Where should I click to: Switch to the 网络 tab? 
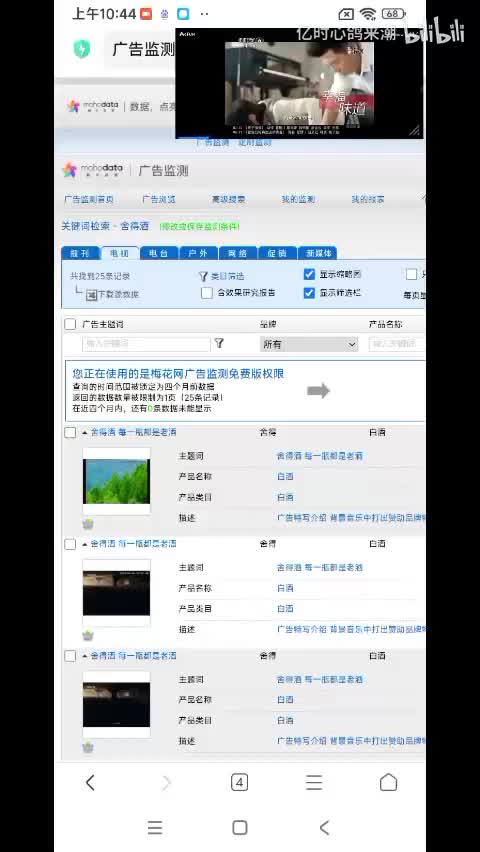pos(238,253)
